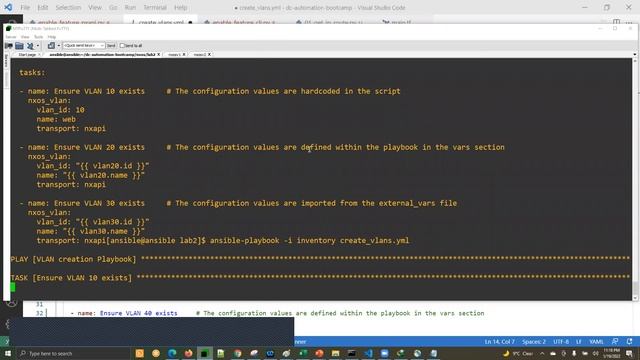Expand the arrow beside the layout icon
640x360 pixels.
(x=59, y=46)
